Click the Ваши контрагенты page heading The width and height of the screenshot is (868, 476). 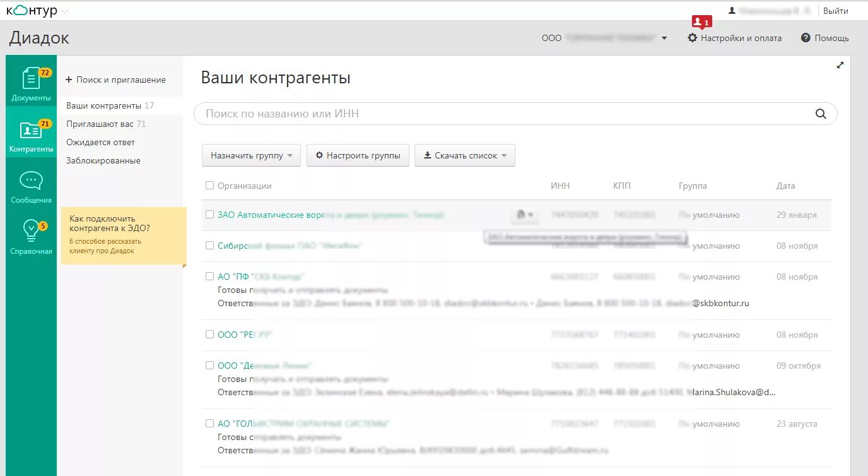click(276, 78)
